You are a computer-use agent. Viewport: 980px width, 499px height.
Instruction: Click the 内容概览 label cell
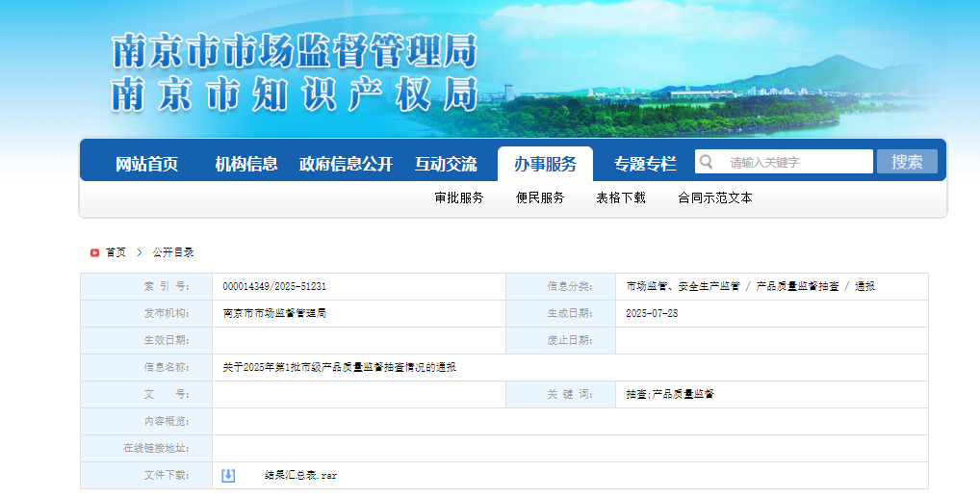[146, 422]
